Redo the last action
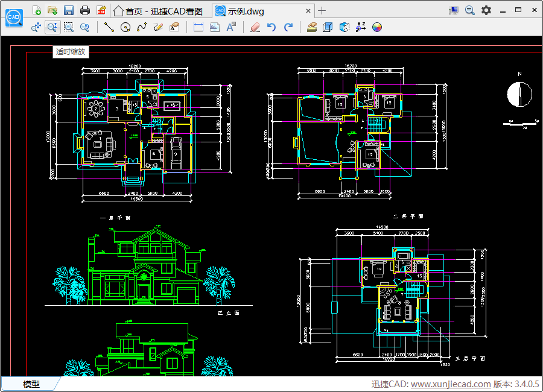This screenshot has height=392, width=543. click(288, 27)
